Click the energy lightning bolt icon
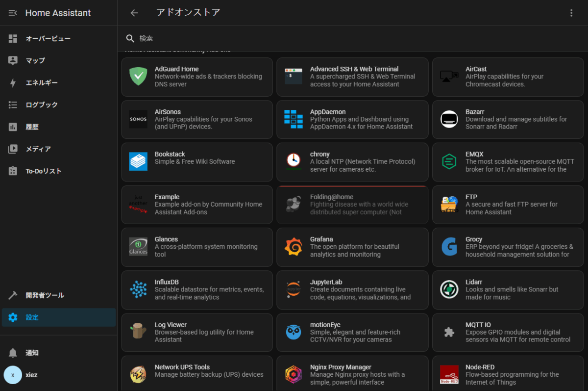 click(13, 82)
